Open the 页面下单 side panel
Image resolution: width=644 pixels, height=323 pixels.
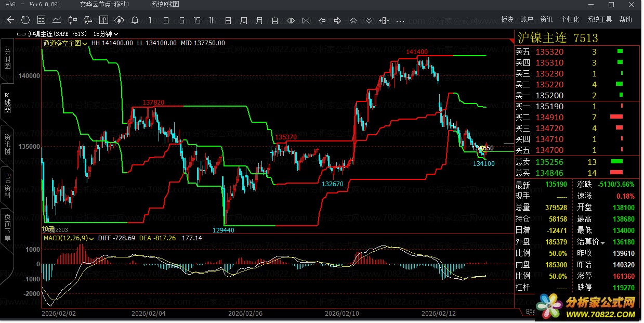(x=7, y=227)
